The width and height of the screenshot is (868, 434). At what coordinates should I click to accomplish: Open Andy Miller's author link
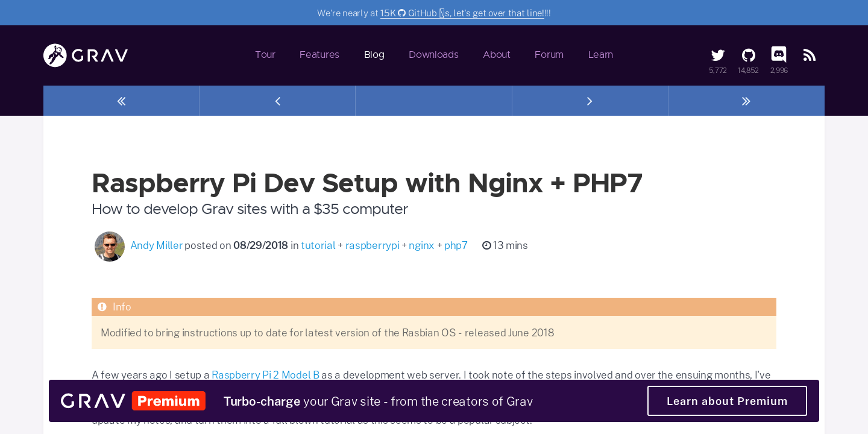[x=156, y=245]
